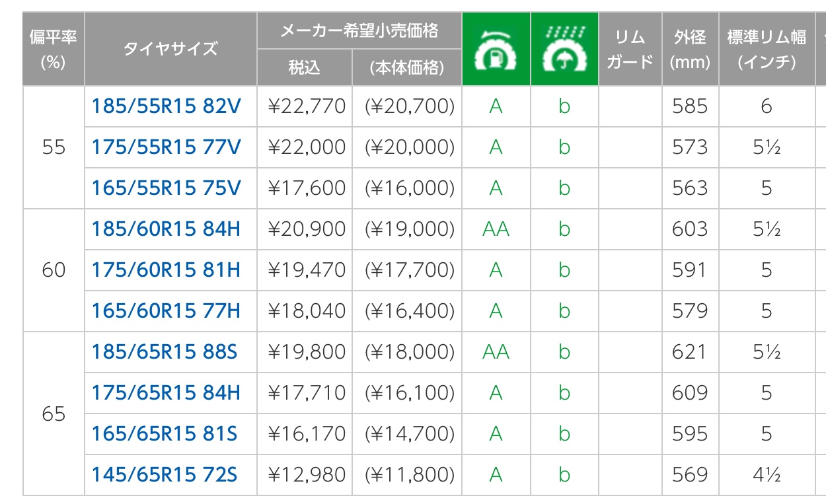This screenshot has height=504, width=826.
Task: Click the 175/60R15 81H size link
Action: coord(167,270)
